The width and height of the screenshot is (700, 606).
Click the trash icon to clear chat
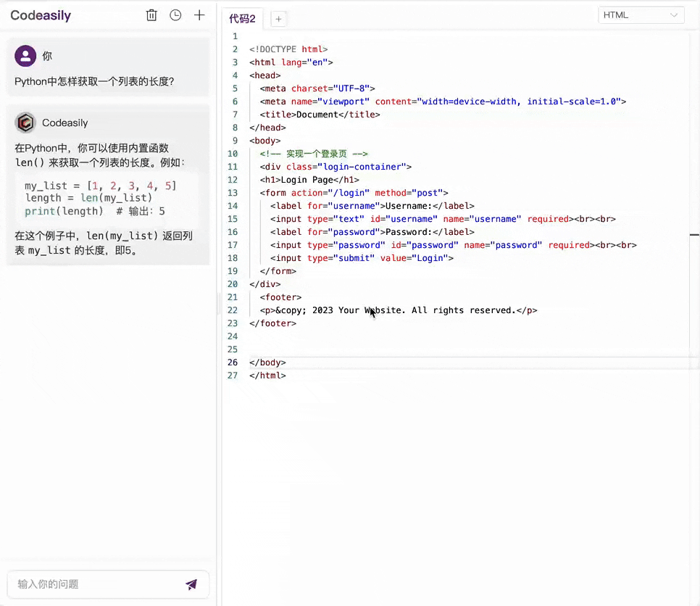(x=151, y=14)
